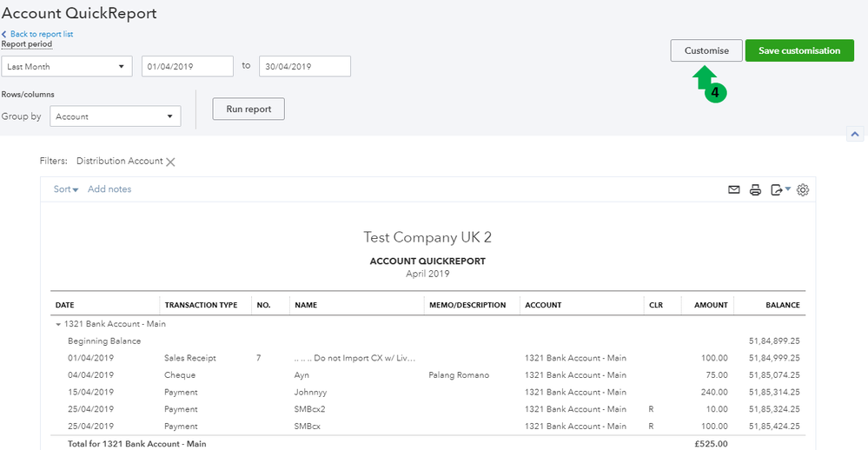Screen dimensions: 868x450
Task: Click the email report envelope icon
Action: pyautogui.click(x=734, y=190)
